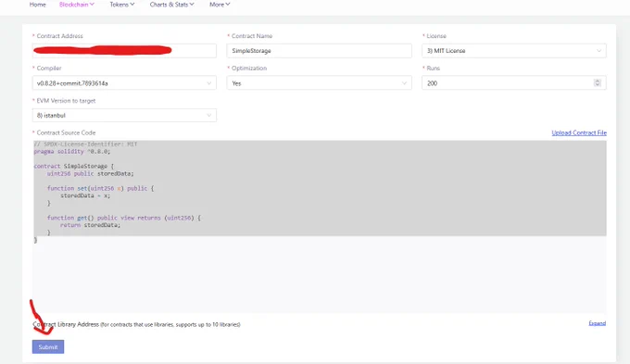Open the Blockchain menu
Screen dimensions: 630x364
tap(76, 5)
